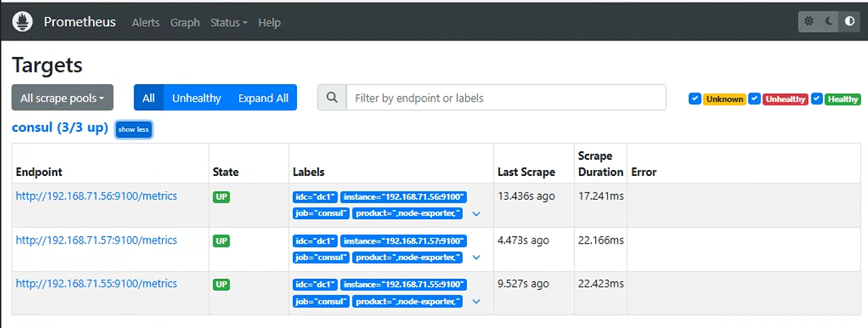Click the UP state badge for 192.168.71.55
Screen dimensions: 868x328
[x=221, y=284]
